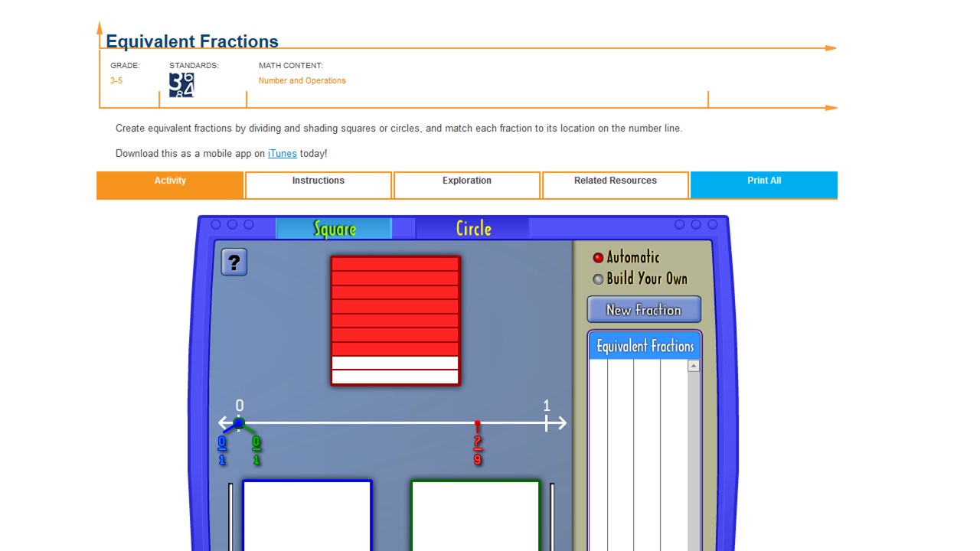Screen dimensions: 980x551
Task: Click the scroll-up arrow in Equivalent Fractions panel
Action: click(693, 366)
